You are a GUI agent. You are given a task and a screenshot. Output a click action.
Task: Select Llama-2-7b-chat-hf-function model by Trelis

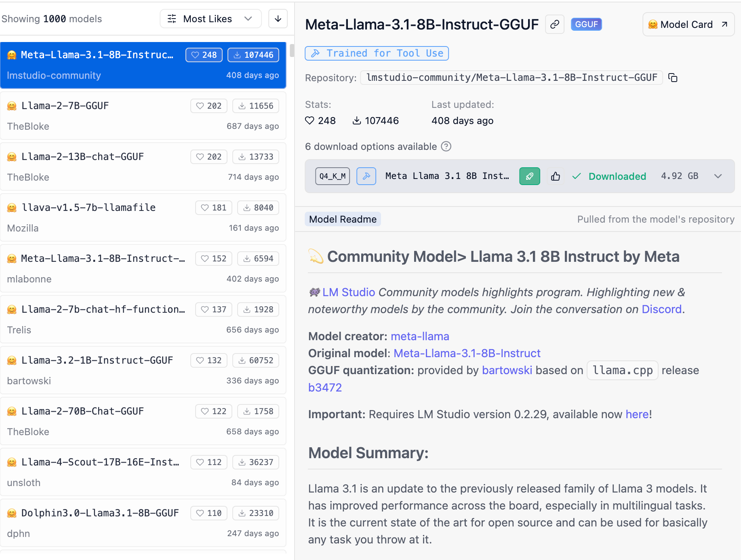(143, 319)
